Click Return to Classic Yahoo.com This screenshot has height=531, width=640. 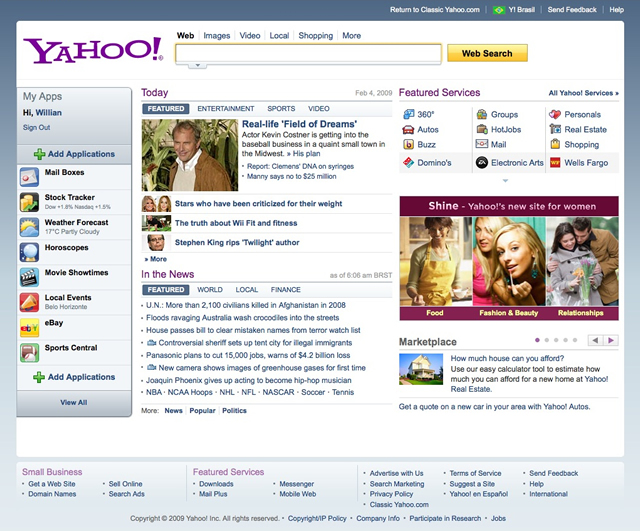(x=435, y=10)
